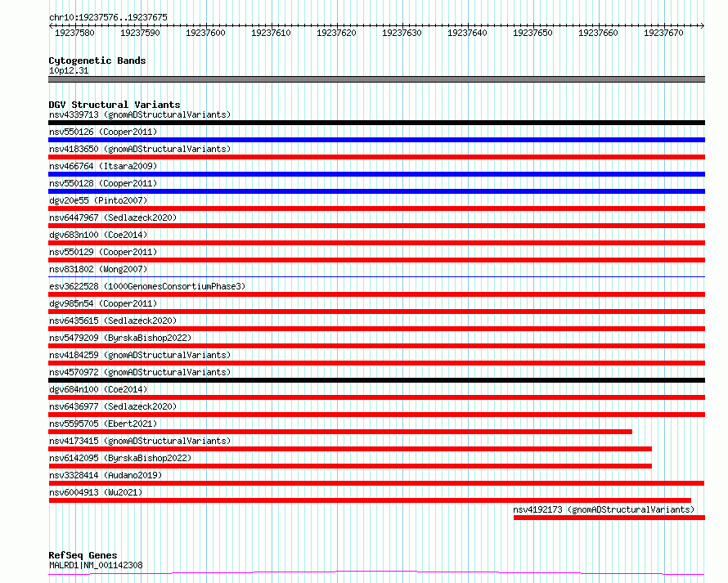Click the black bar under nsv4570972
The height and width of the screenshot is (583, 728).
pos(376,380)
